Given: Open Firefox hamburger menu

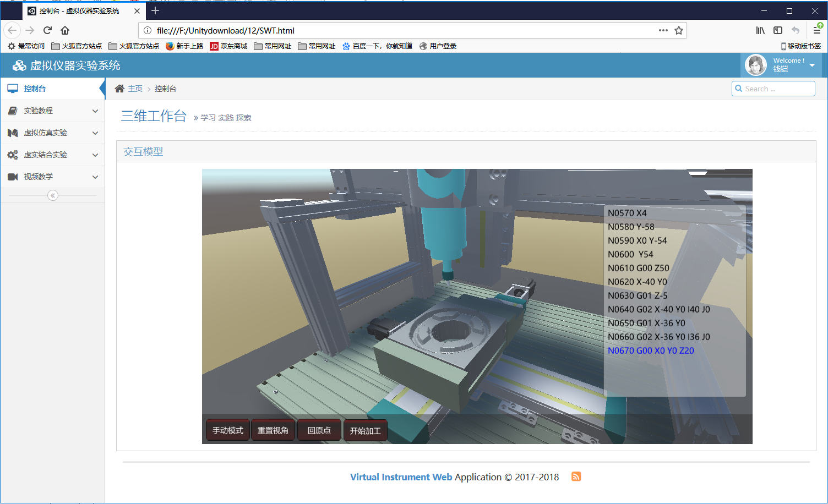Looking at the screenshot, I should 817,31.
